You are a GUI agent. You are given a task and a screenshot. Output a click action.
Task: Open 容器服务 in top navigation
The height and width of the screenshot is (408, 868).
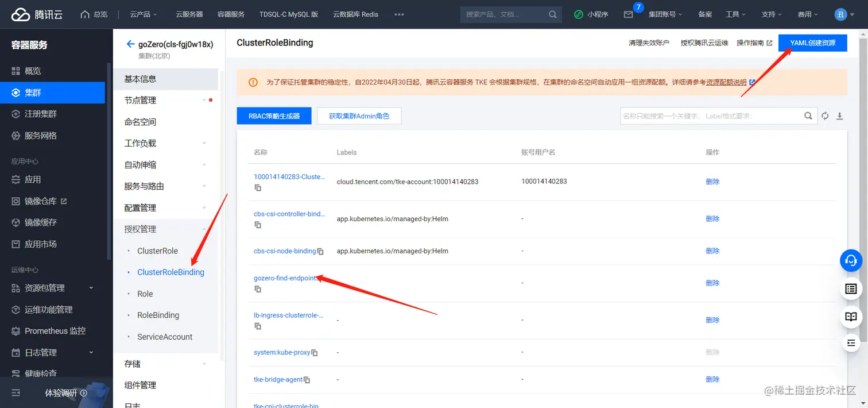231,14
